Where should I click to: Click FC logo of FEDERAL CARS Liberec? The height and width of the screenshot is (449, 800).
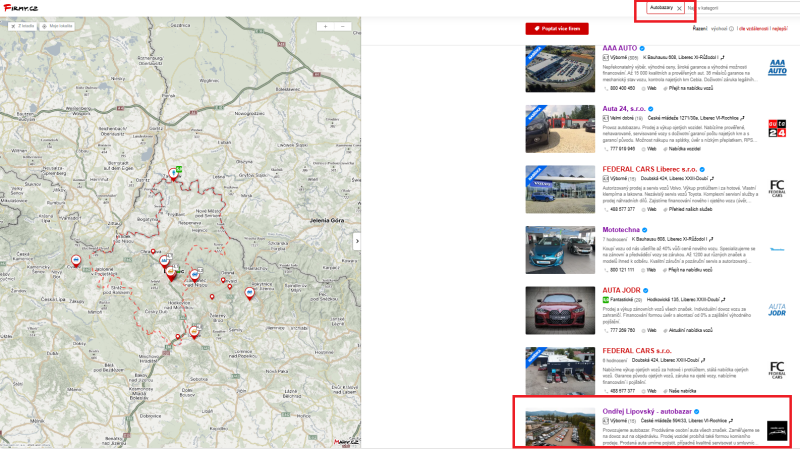coord(777,188)
